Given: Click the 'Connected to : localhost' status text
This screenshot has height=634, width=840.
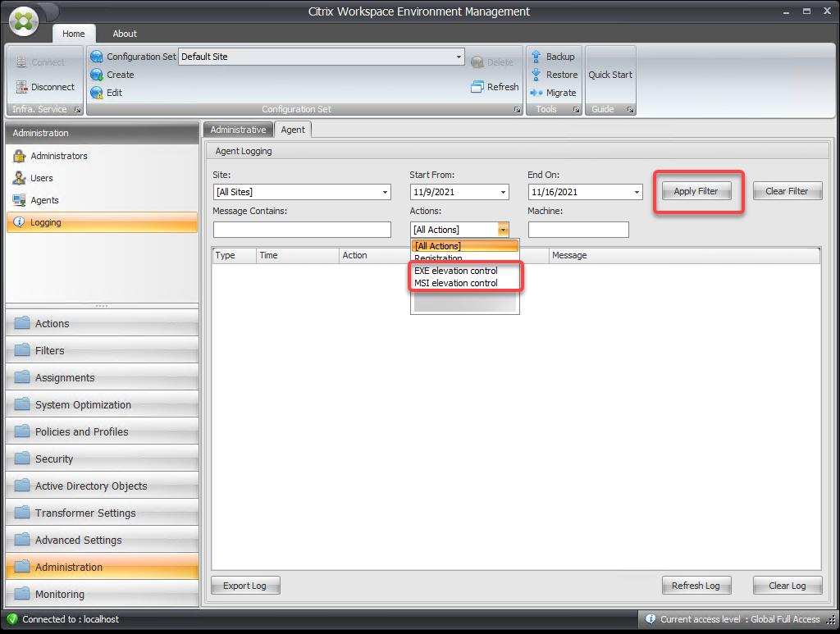Looking at the screenshot, I should click(x=71, y=619).
